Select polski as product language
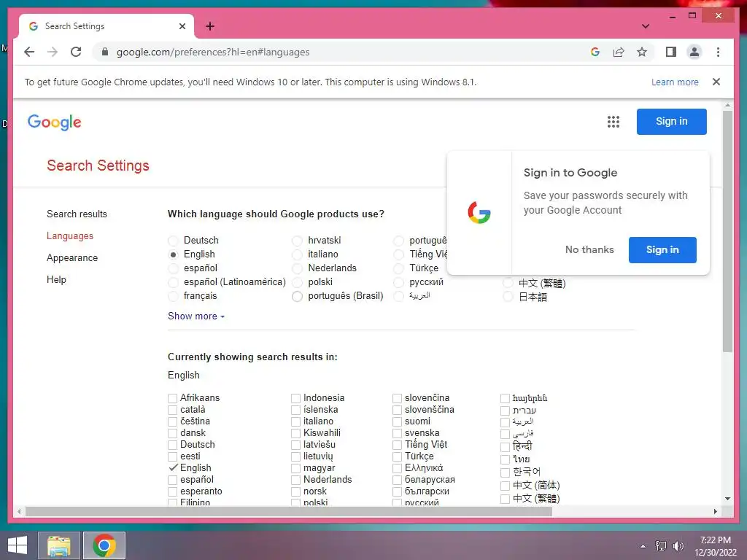Image resolution: width=747 pixels, height=560 pixels. click(298, 282)
